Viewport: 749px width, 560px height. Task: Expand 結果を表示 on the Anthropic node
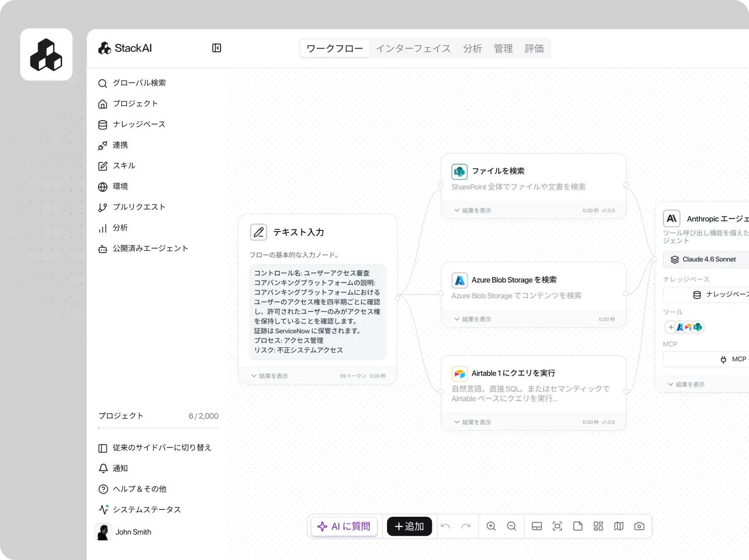686,385
